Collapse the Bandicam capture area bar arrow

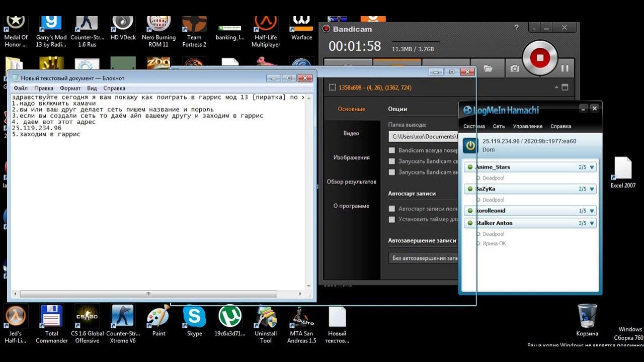(x=556, y=87)
